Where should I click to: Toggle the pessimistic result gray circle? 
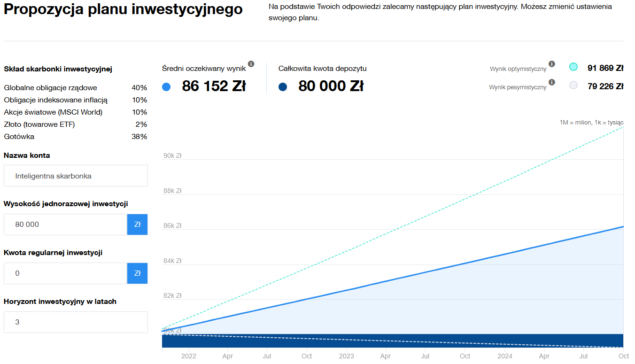pyautogui.click(x=573, y=85)
